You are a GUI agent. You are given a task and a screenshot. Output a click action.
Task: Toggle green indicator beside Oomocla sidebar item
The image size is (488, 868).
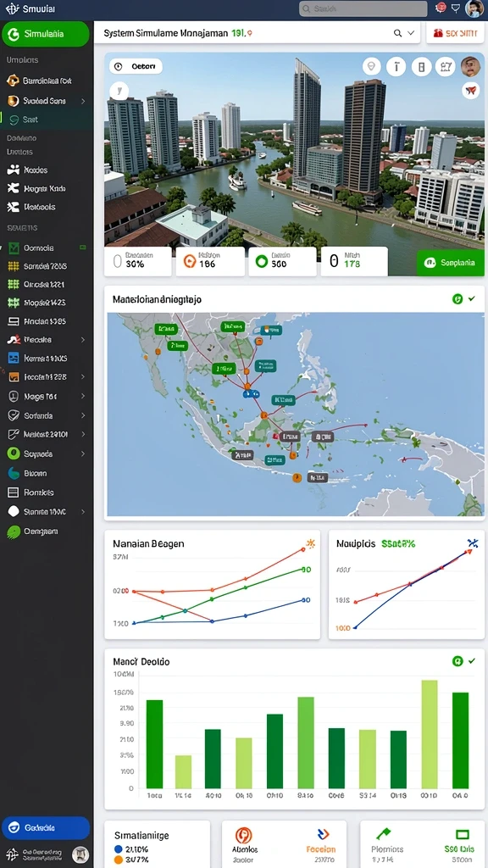tap(83, 248)
